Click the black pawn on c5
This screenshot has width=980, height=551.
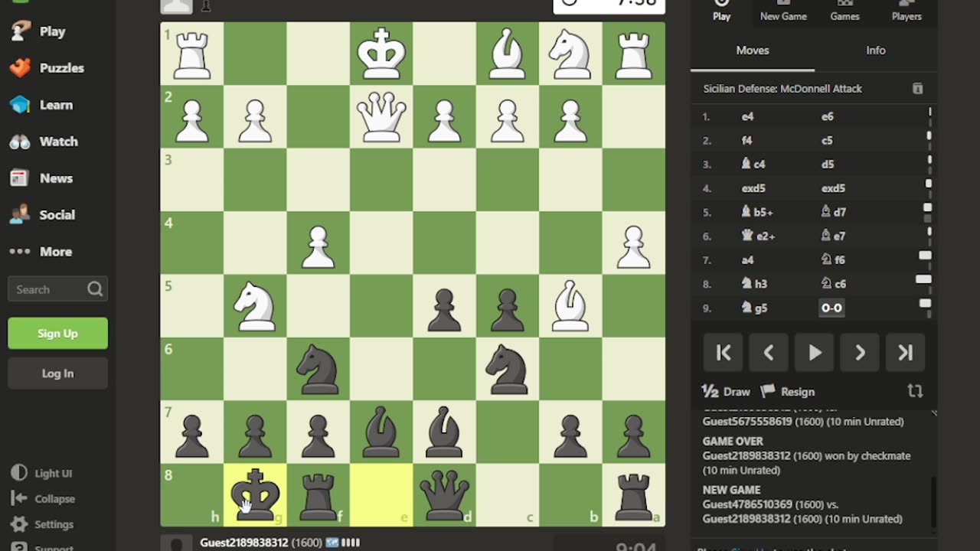(507, 306)
